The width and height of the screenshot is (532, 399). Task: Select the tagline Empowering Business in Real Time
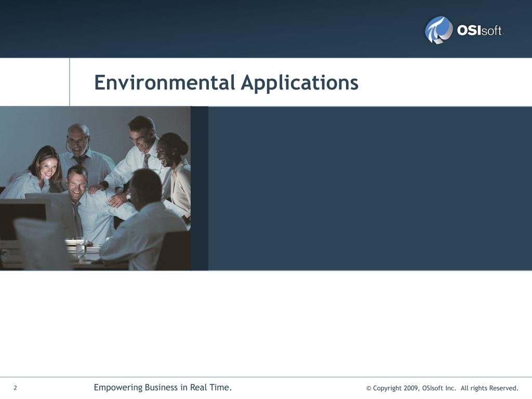pos(163,388)
